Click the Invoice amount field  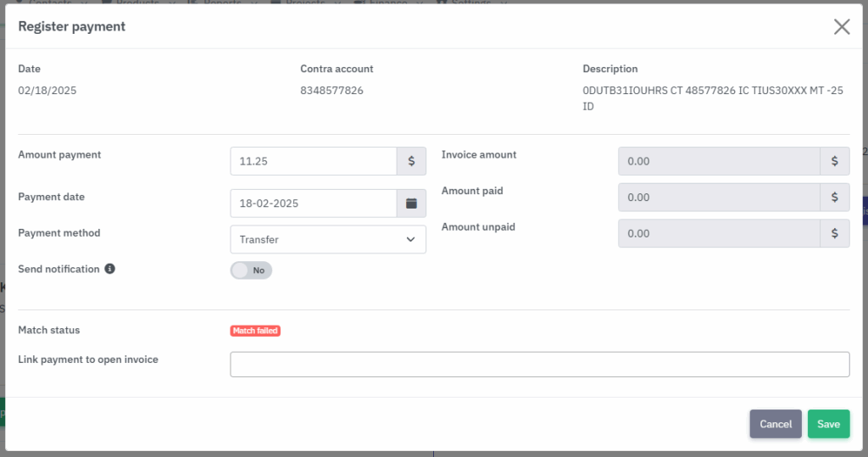pyautogui.click(x=719, y=161)
